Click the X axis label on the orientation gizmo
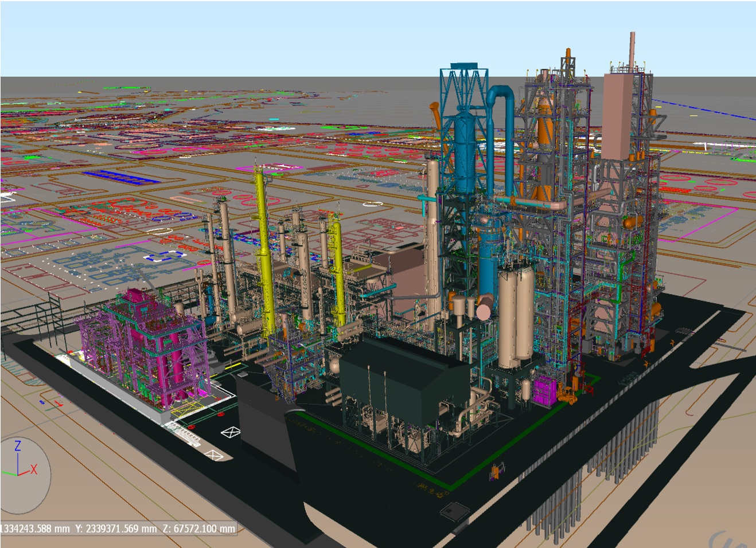The image size is (756, 548). click(34, 469)
